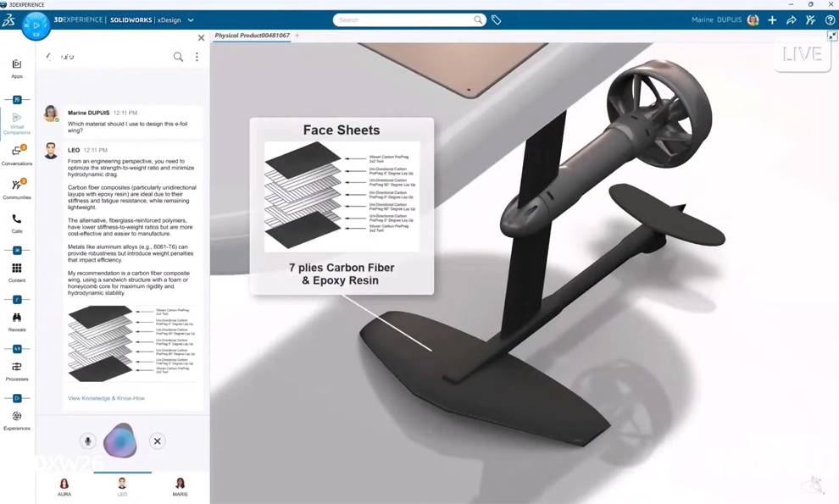Select the Calls icon in the sidebar
The image size is (839, 504).
(x=17, y=222)
